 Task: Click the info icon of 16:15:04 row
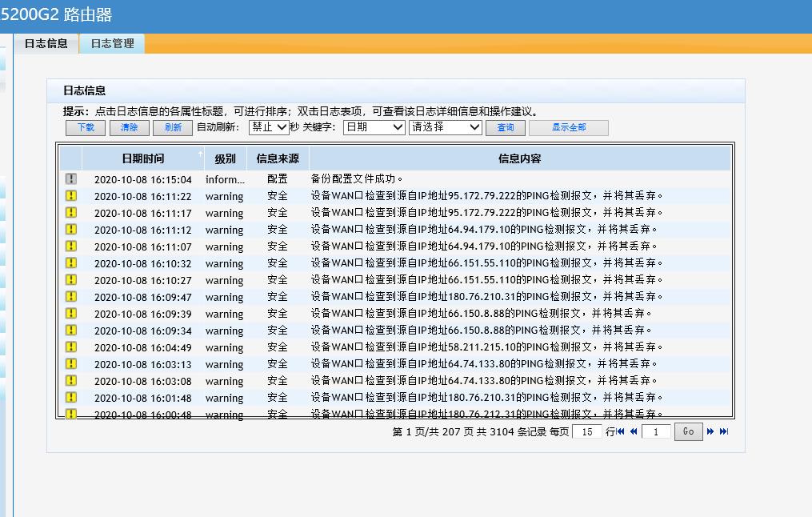[71, 178]
